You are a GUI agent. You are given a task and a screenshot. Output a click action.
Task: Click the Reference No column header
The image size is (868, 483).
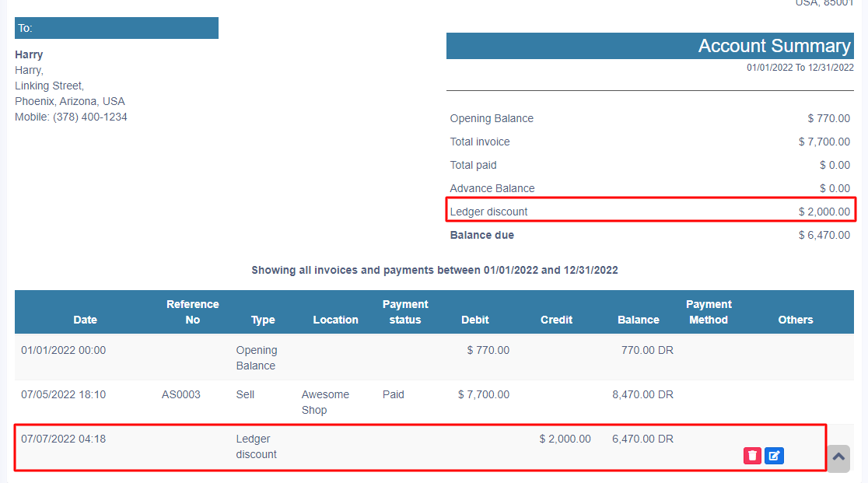click(192, 312)
